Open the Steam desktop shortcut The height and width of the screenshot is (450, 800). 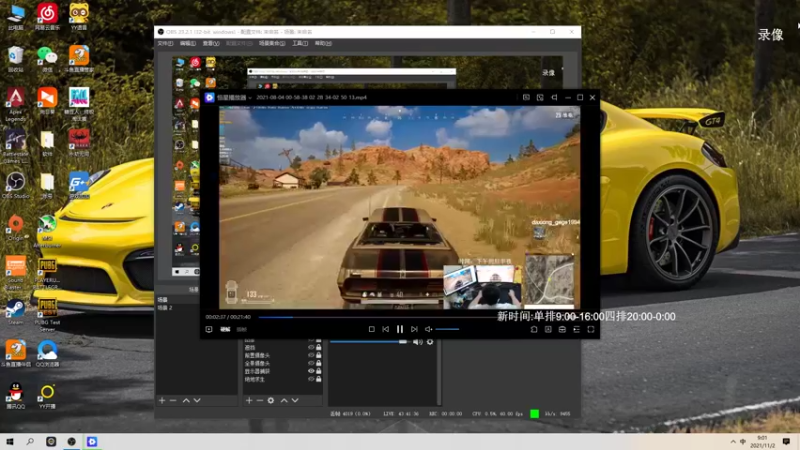tap(15, 313)
